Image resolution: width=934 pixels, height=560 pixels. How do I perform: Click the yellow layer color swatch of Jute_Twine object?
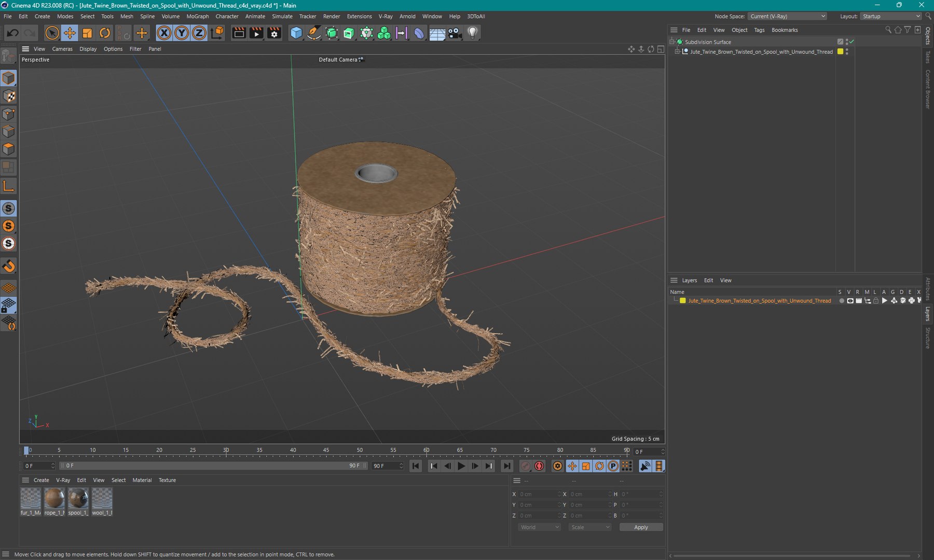coord(840,52)
